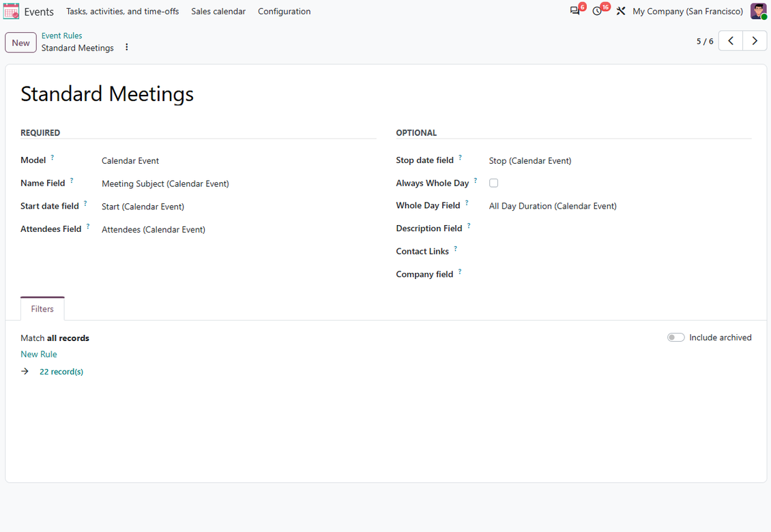Open the record actions kebab menu
The width and height of the screenshot is (771, 532).
[x=127, y=47]
